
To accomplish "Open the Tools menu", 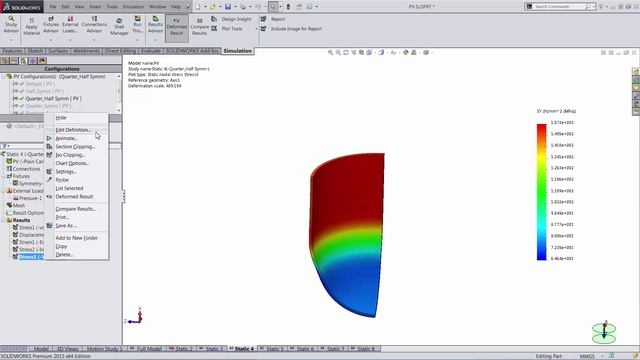I will 112,7.
